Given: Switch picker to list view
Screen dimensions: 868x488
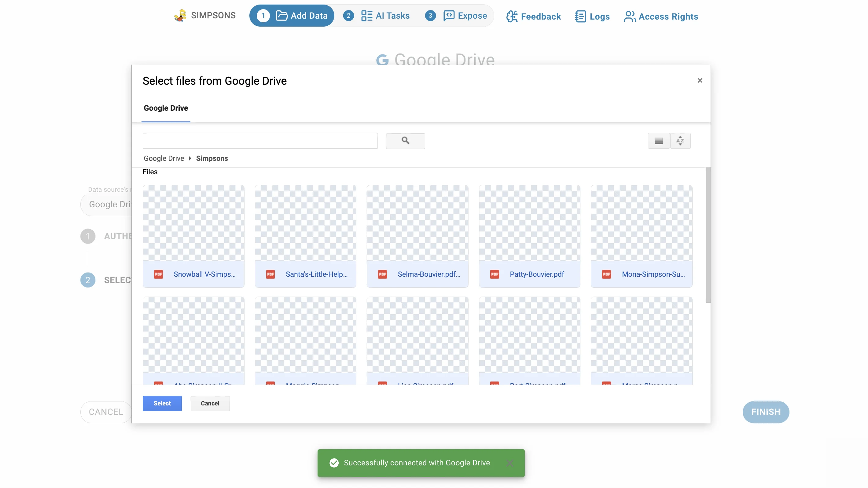Looking at the screenshot, I should (x=658, y=141).
